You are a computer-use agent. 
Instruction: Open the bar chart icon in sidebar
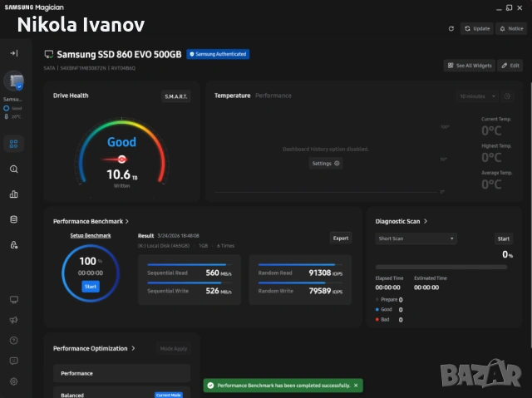pos(13,194)
